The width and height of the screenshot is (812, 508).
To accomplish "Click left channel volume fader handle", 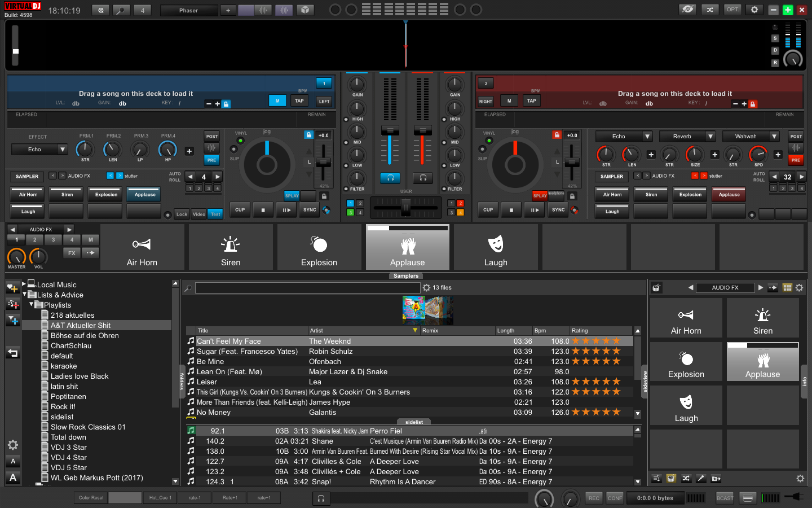I will 390,131.
